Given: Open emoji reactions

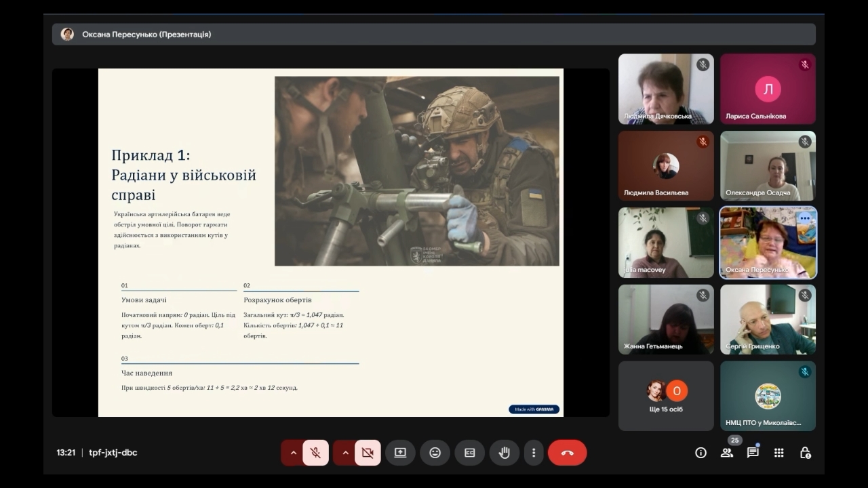Looking at the screenshot, I should coord(435,453).
